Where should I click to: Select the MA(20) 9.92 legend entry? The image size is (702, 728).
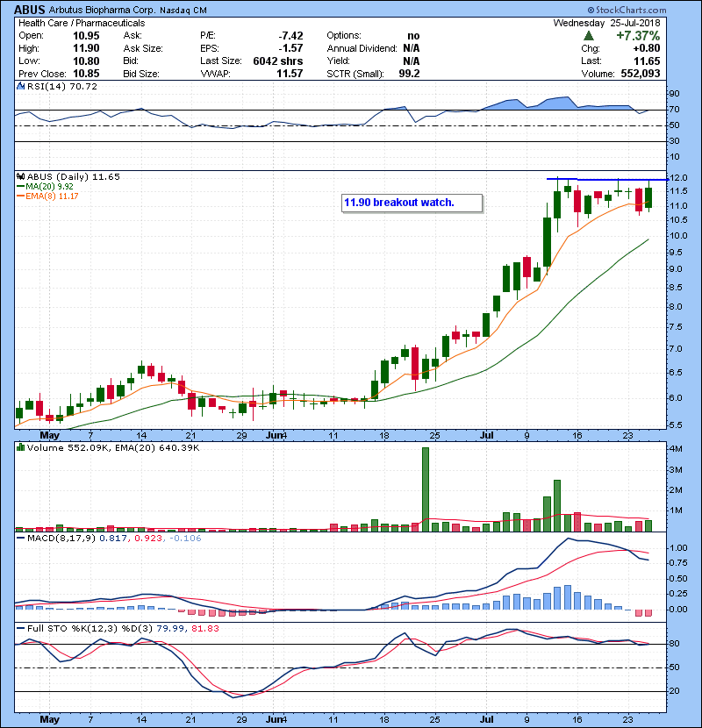[45, 187]
